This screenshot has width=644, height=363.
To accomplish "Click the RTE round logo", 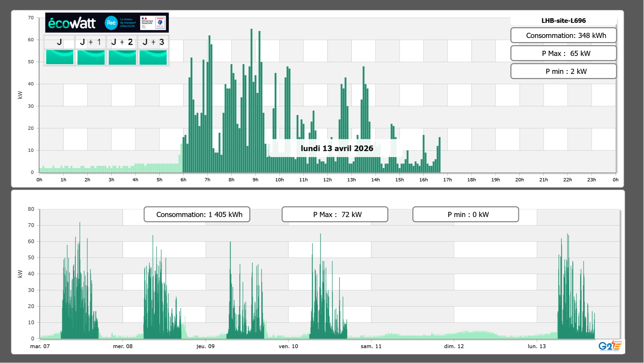I will (111, 23).
